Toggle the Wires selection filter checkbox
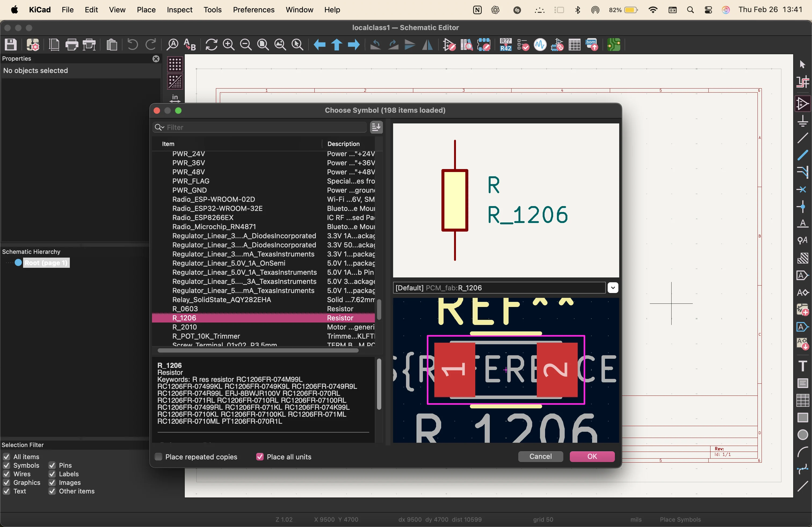This screenshot has height=527, width=812. tap(6, 474)
